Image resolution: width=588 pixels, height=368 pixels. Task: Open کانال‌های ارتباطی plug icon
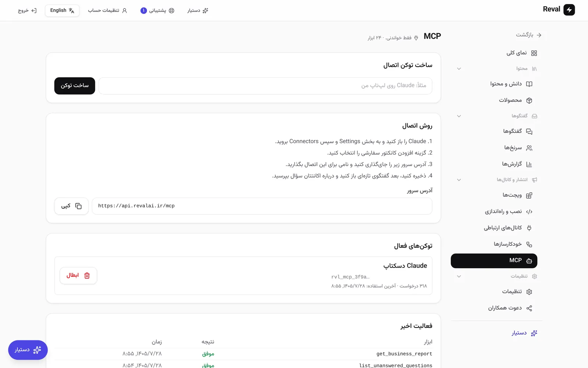tap(529, 228)
